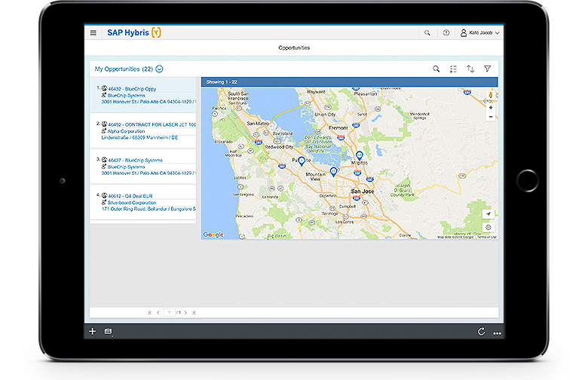Screen dimensions: 588x380
Task: Click the opportunity icon beside 46452
Action: click(x=105, y=124)
